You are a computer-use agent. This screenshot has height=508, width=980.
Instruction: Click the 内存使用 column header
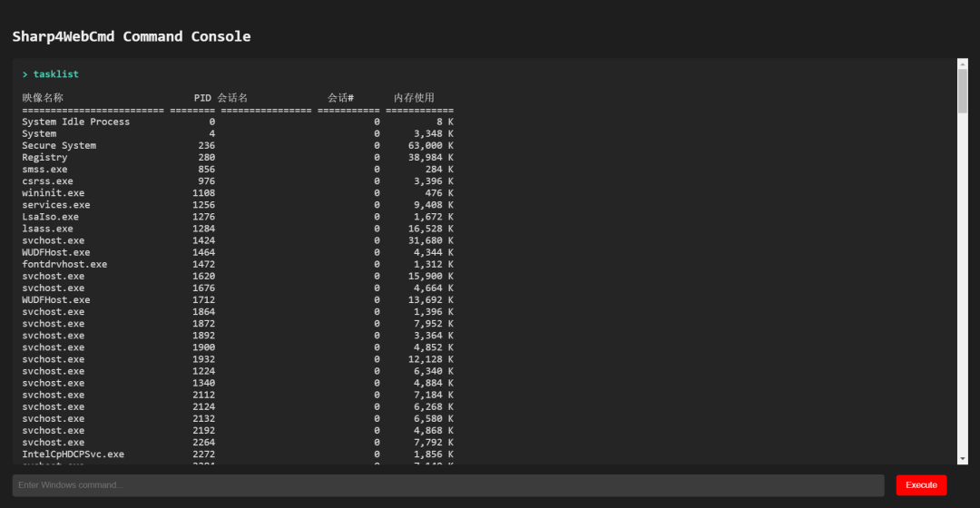(x=414, y=98)
